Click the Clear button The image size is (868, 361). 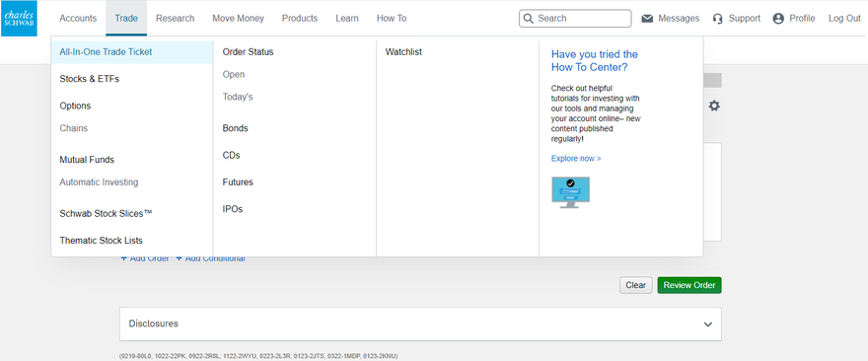click(635, 285)
